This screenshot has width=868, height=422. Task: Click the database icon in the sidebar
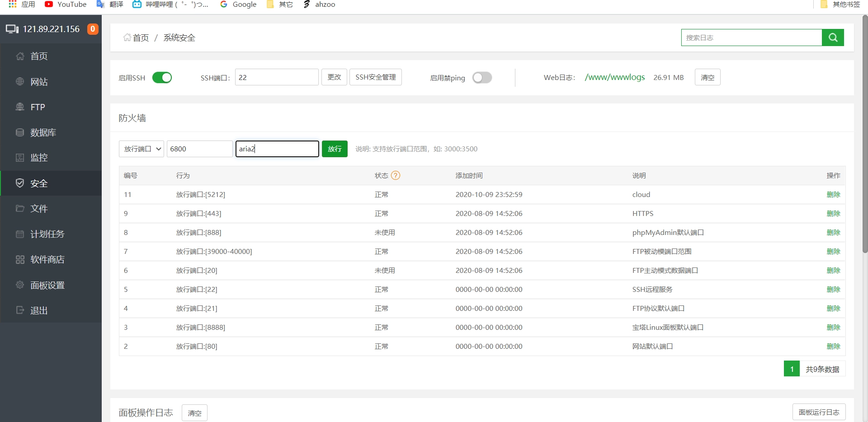[x=20, y=132]
